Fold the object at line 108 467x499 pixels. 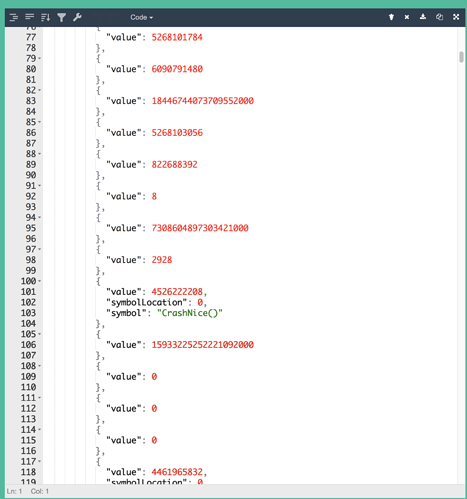click(40, 366)
